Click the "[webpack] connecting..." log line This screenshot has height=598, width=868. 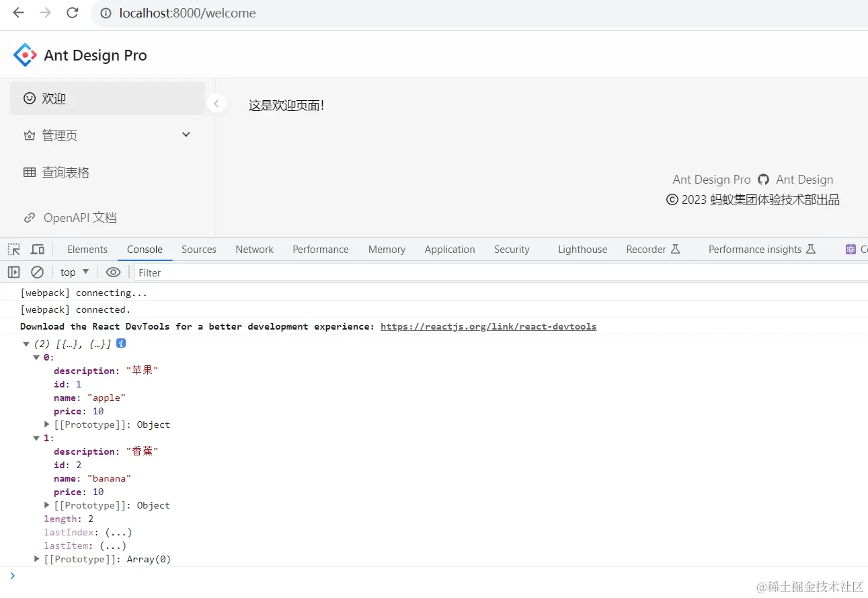tap(83, 293)
